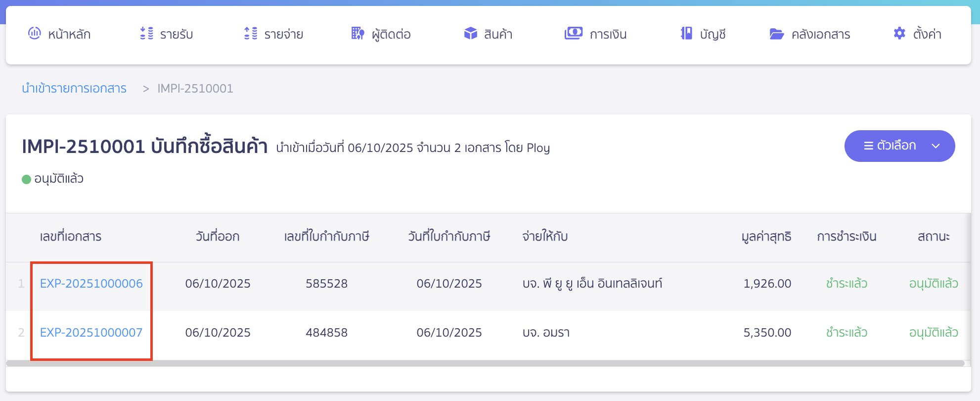980x401 pixels.
Task: Click the ผู้ติดต่อ contacts people icon
Action: 357,34
